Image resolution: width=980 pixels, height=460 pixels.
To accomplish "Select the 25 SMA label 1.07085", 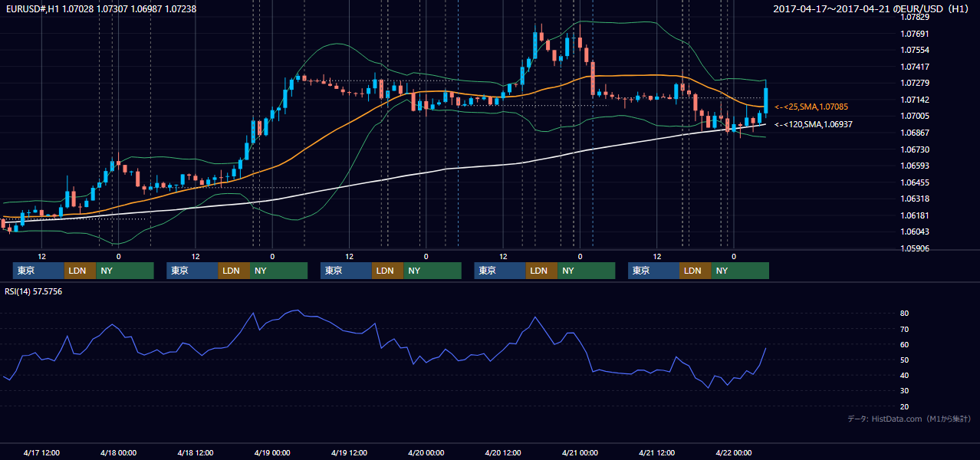I will (812, 107).
